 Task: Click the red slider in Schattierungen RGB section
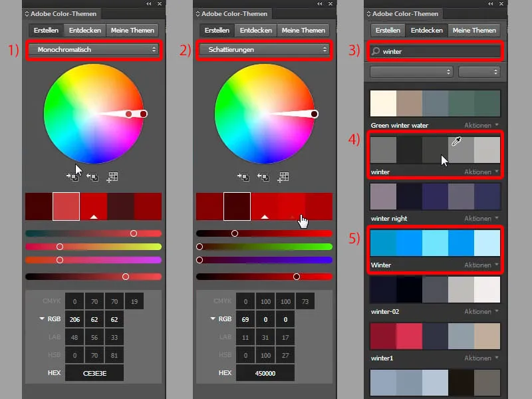[x=264, y=233]
